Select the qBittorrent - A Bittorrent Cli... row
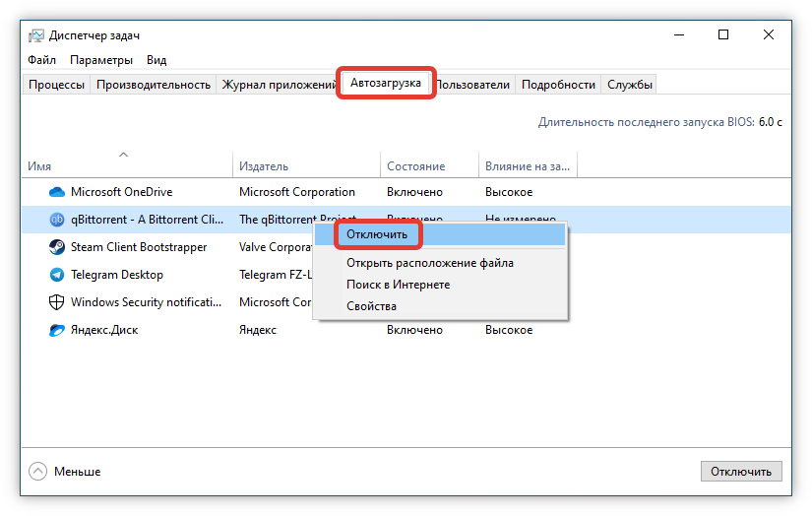The height and width of the screenshot is (516, 812). (406, 220)
